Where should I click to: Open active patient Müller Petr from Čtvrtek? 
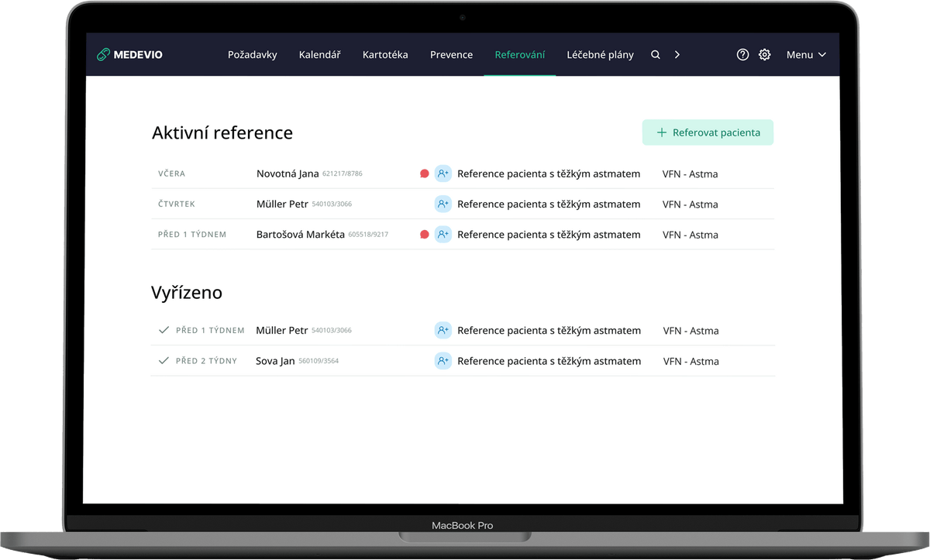282,204
